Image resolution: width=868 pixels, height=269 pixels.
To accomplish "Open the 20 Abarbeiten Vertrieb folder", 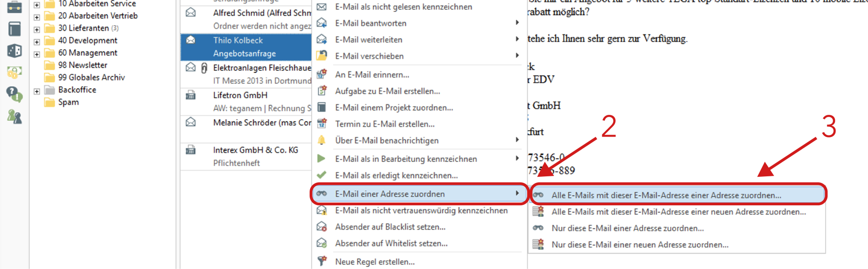I will coord(98,16).
